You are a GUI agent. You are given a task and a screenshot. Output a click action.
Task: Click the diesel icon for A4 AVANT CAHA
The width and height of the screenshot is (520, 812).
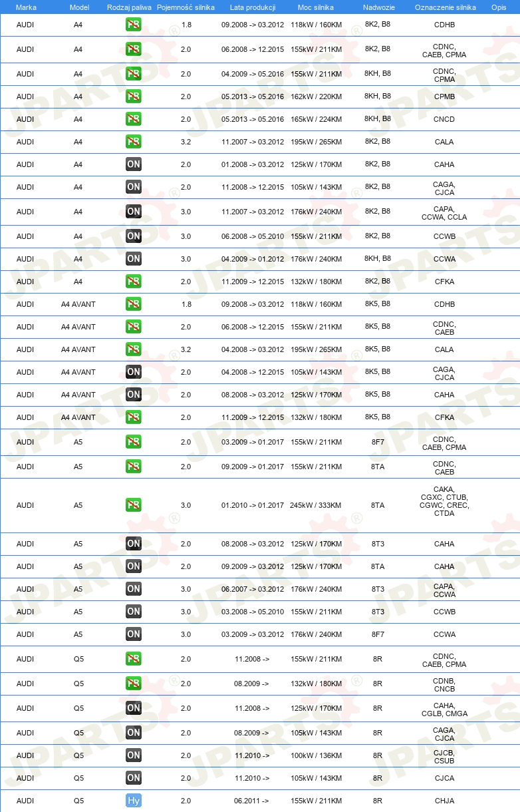click(134, 395)
